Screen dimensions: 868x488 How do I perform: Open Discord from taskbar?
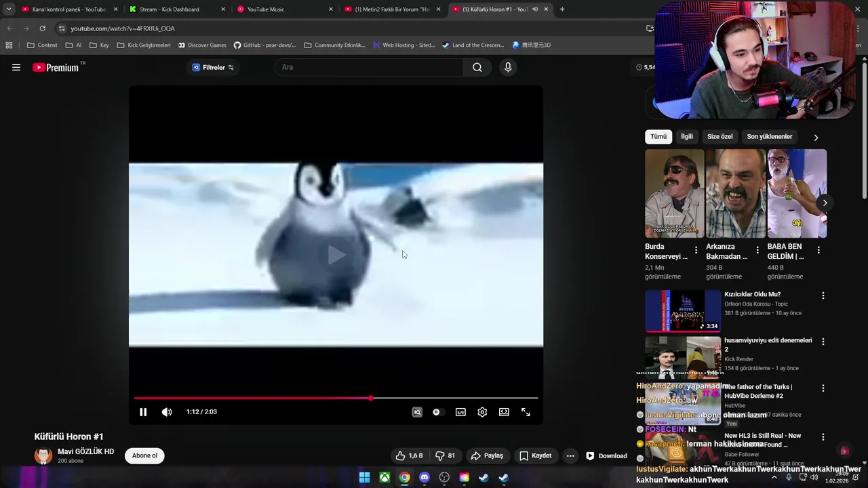(425, 477)
